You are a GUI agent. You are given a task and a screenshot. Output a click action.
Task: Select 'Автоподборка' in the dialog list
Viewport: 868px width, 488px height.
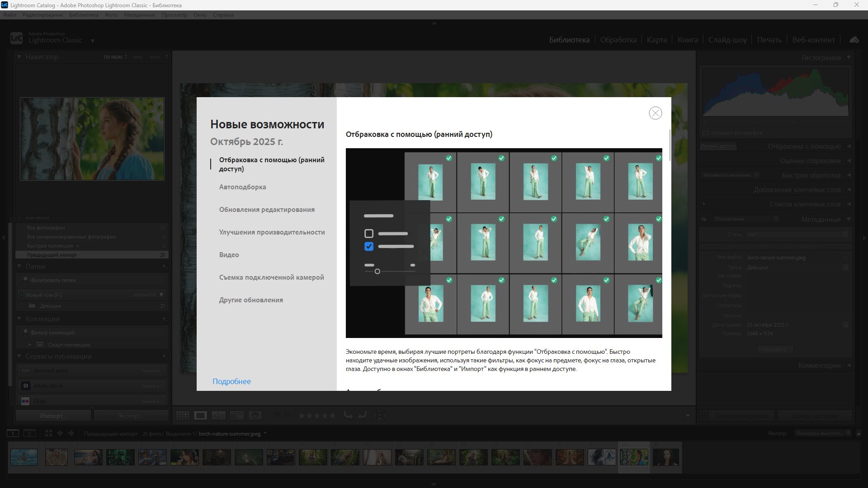click(242, 187)
